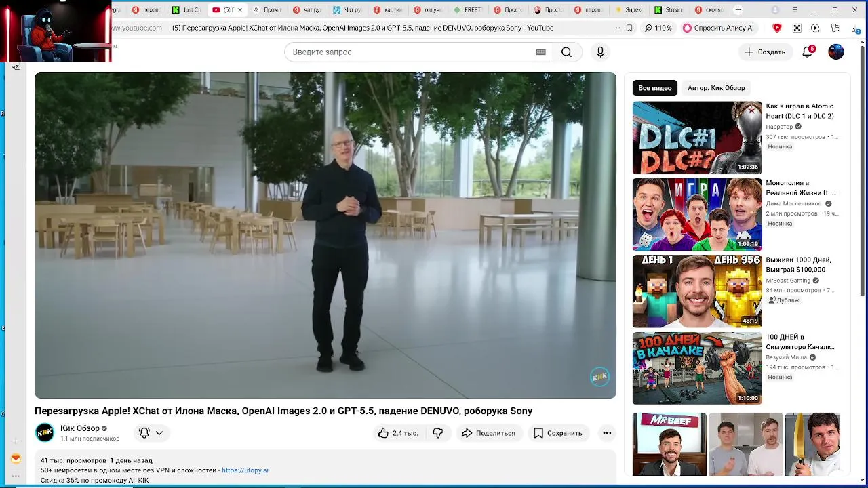868x488 pixels.
Task: Open the Atomic Heart DLC video thumbnail
Action: tap(697, 138)
